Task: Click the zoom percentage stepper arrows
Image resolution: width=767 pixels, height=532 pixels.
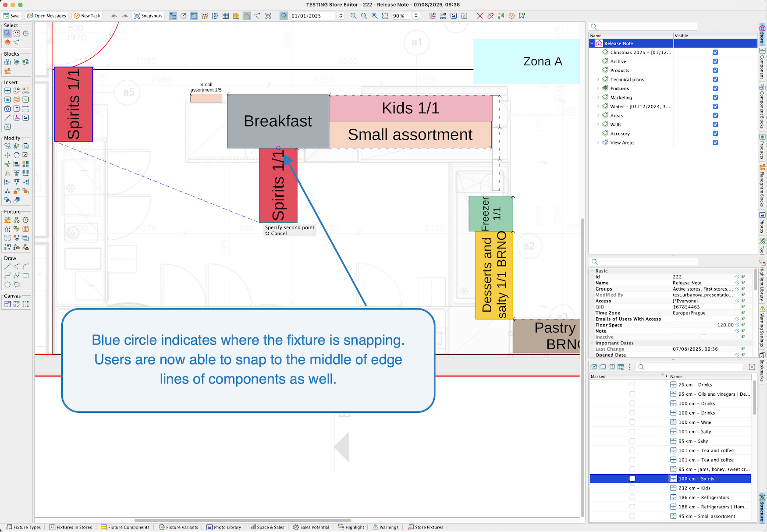Action: (x=416, y=16)
